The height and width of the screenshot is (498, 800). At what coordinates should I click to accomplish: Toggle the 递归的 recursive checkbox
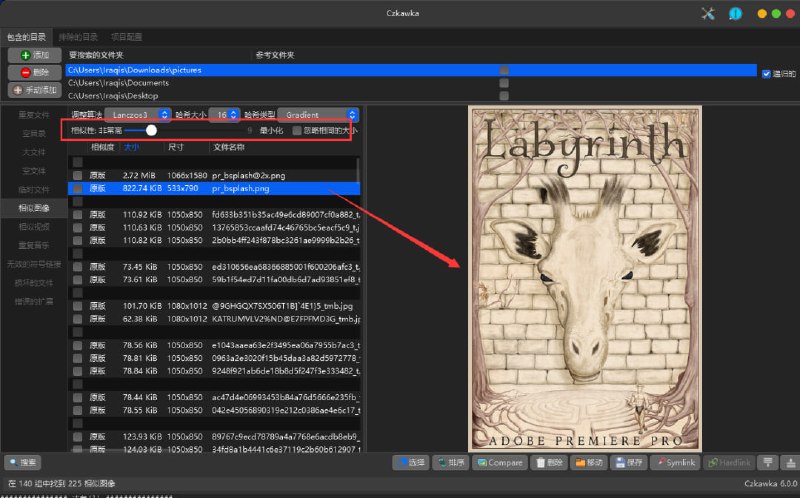click(766, 73)
